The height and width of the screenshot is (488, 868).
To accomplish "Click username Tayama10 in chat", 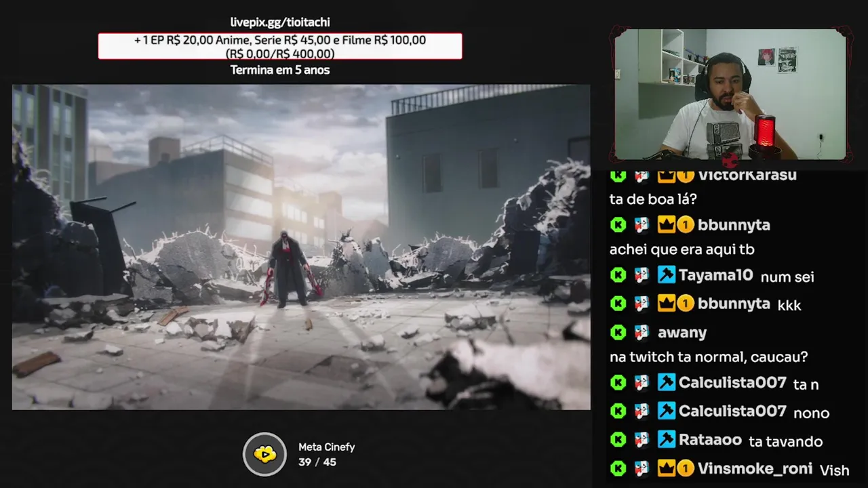I will click(x=716, y=275).
